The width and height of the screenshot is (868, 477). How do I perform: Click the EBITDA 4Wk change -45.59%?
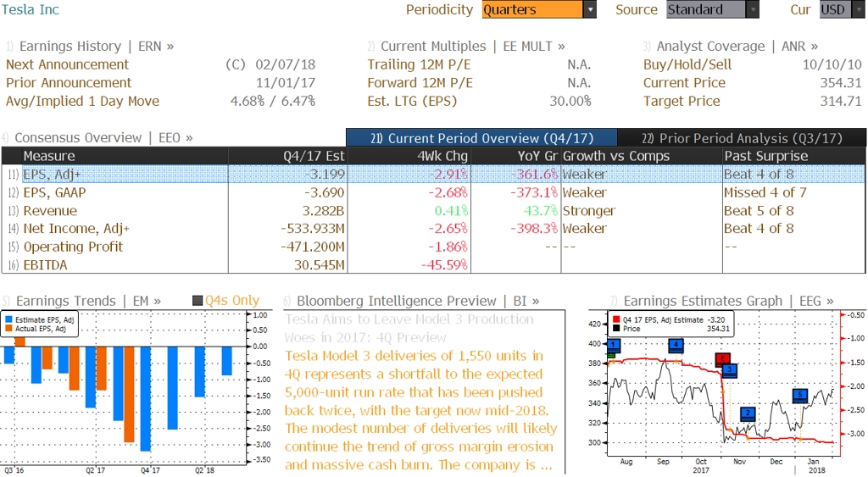point(444,264)
